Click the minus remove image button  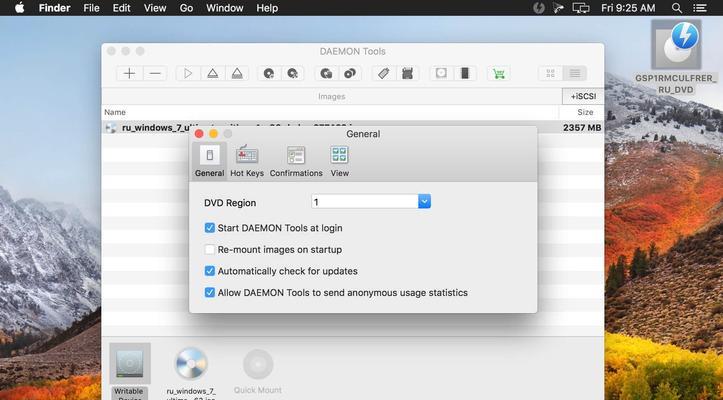click(x=155, y=73)
